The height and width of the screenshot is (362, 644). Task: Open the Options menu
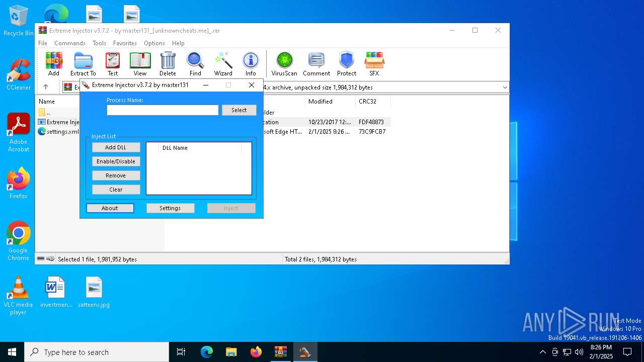click(x=154, y=43)
